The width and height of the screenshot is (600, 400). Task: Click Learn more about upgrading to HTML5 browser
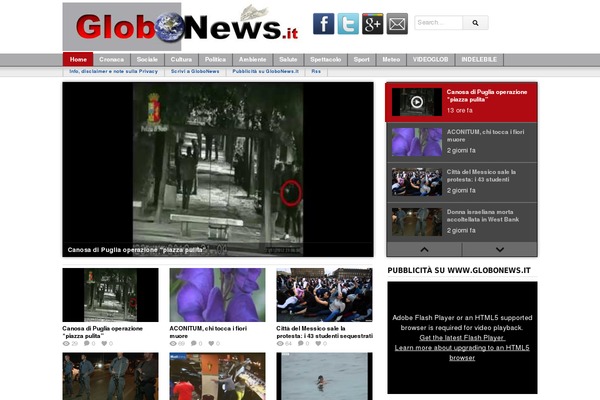point(462,353)
